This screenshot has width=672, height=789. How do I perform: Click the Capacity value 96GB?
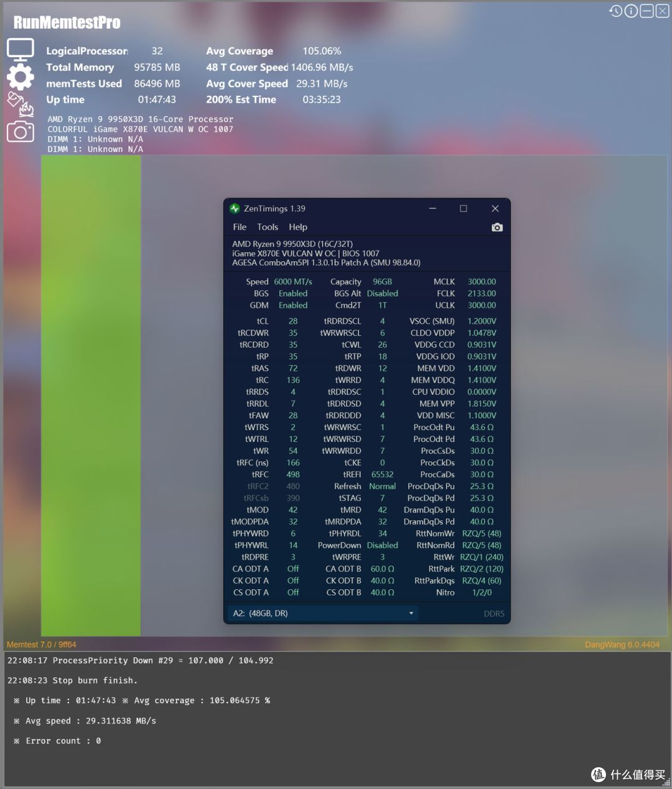(x=382, y=282)
